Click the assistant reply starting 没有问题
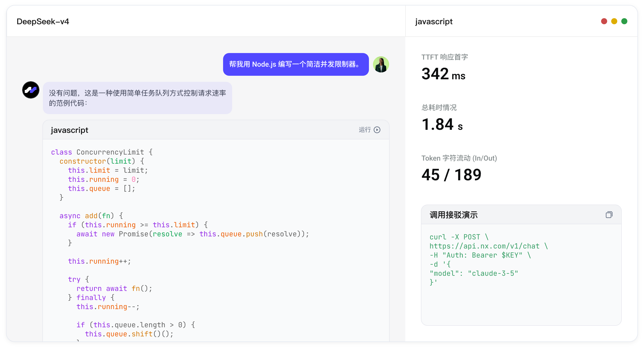 coord(137,98)
